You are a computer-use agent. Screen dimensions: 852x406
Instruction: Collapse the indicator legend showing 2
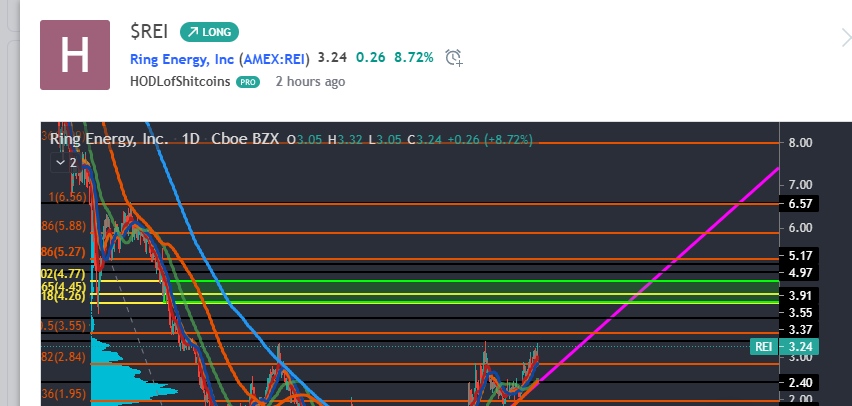pos(66,162)
